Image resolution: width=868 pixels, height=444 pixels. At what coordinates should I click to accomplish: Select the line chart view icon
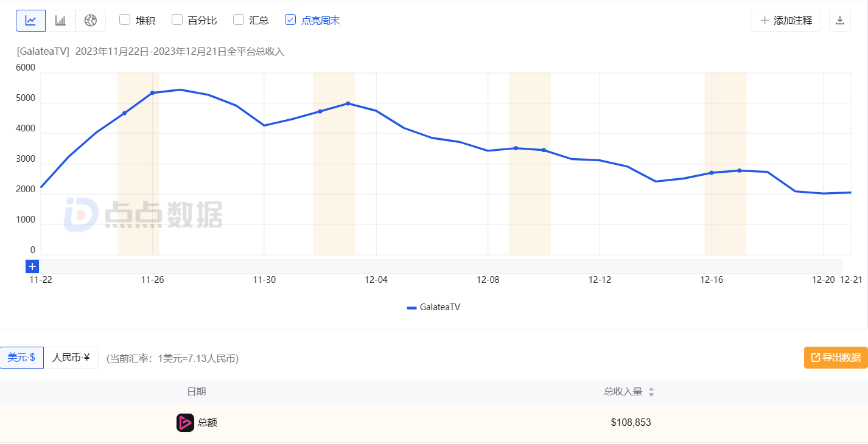[30, 21]
